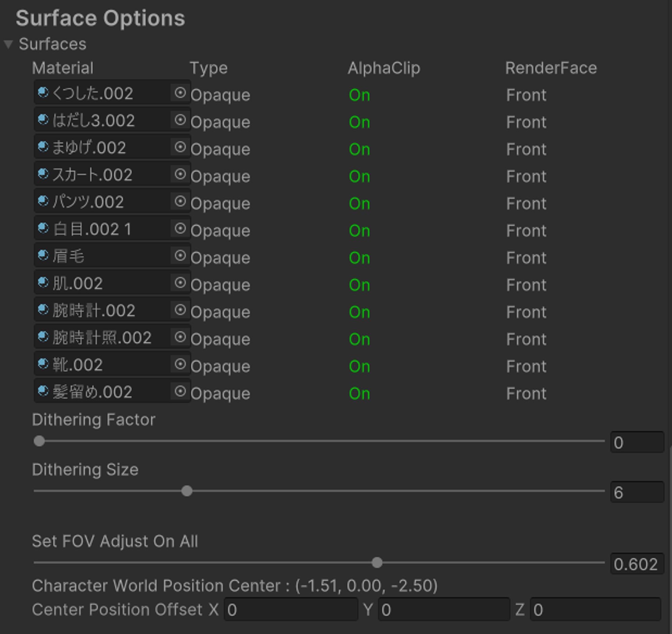Click Opaque type label for 靴.002 row

click(220, 367)
